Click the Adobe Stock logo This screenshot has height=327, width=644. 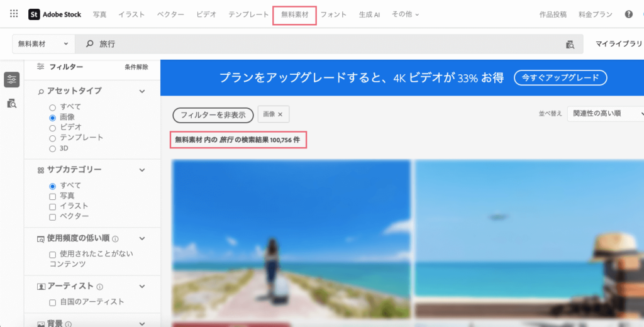pyautogui.click(x=55, y=14)
